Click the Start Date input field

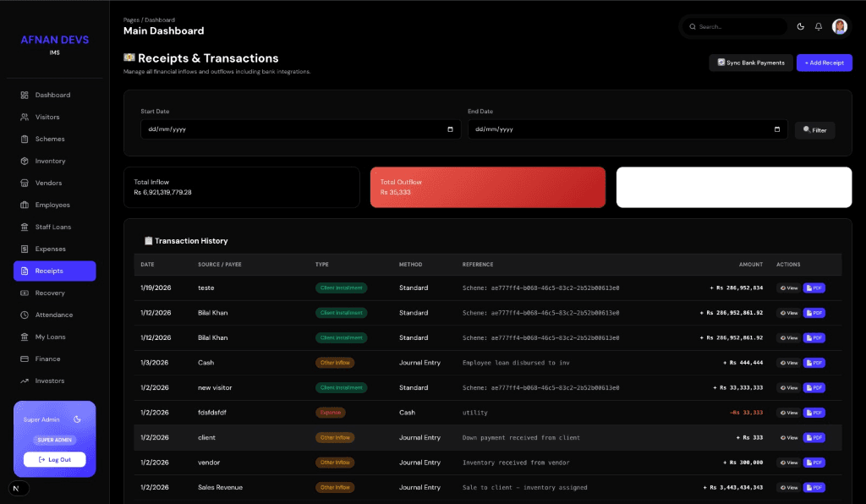tap(300, 129)
